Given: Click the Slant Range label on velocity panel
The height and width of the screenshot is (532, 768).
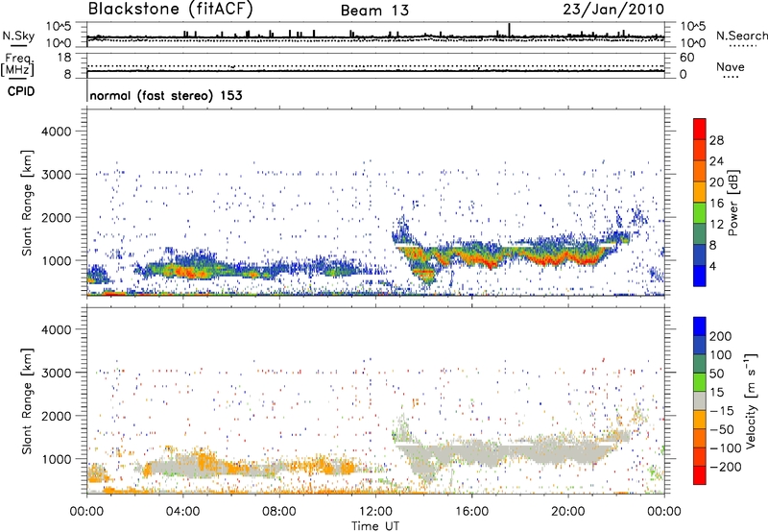Looking at the screenshot, I should [x=27, y=401].
